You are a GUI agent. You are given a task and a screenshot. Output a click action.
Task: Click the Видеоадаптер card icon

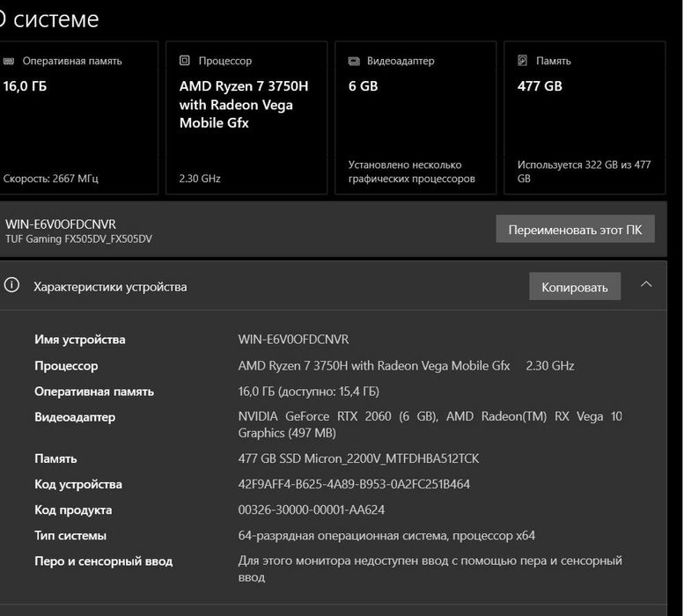tap(354, 61)
